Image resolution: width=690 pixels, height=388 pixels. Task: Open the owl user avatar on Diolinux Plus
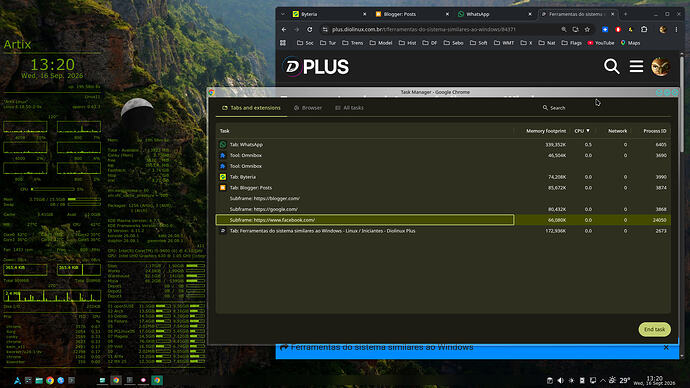660,66
